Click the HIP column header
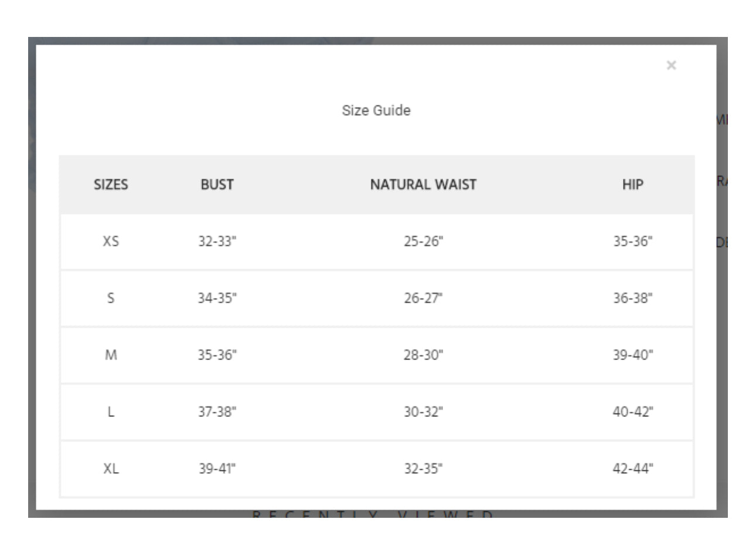This screenshot has width=756, height=553. click(632, 184)
